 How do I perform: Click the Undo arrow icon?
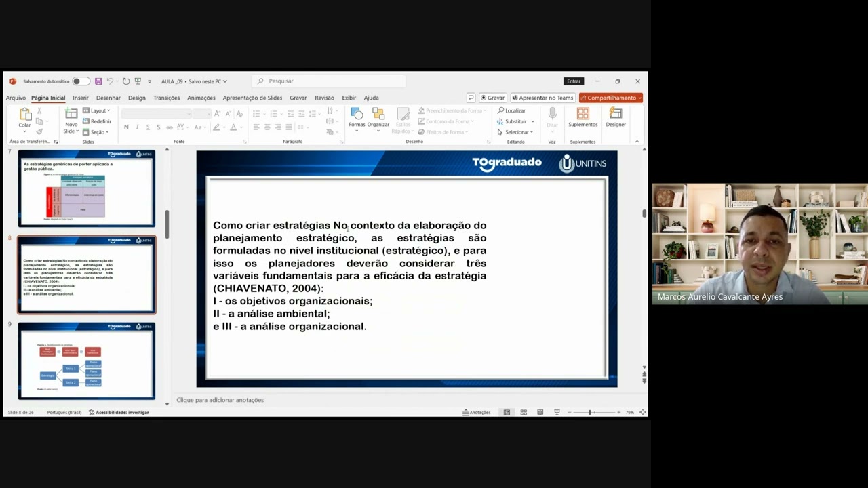(x=109, y=81)
